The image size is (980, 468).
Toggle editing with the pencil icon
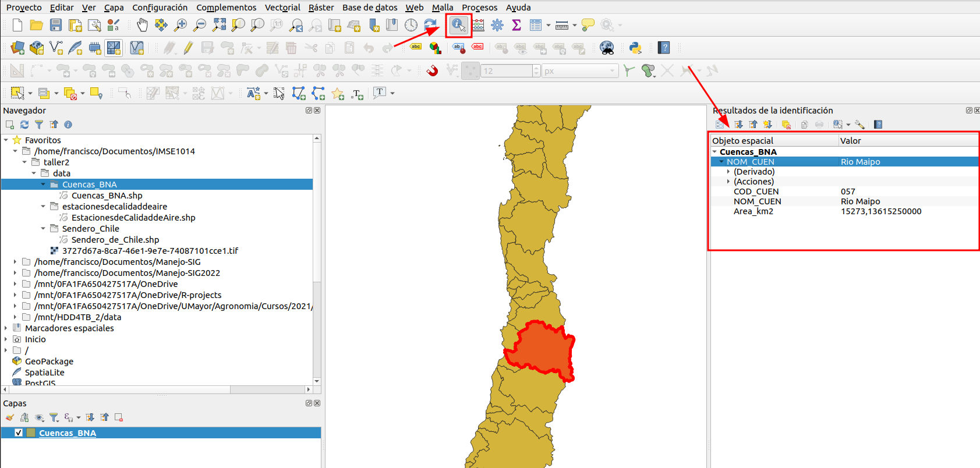[188, 48]
